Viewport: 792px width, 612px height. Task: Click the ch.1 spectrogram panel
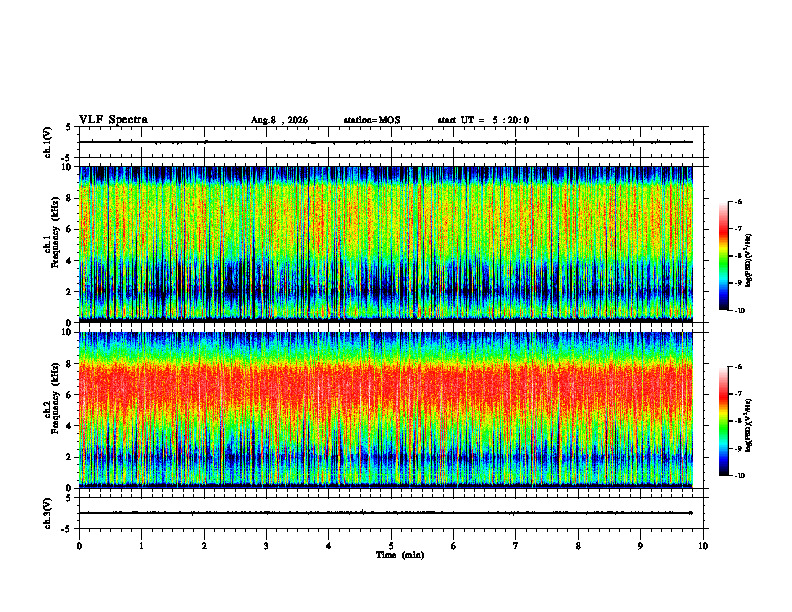coord(386,244)
